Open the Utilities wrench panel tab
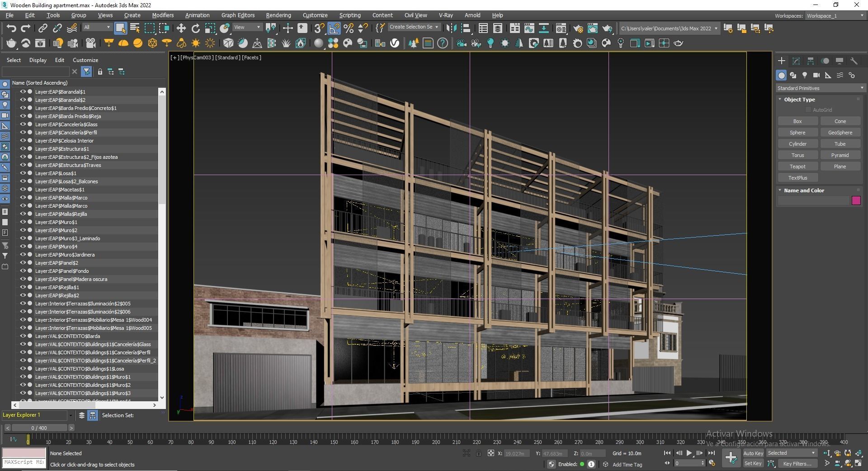868x471 pixels. click(x=854, y=61)
